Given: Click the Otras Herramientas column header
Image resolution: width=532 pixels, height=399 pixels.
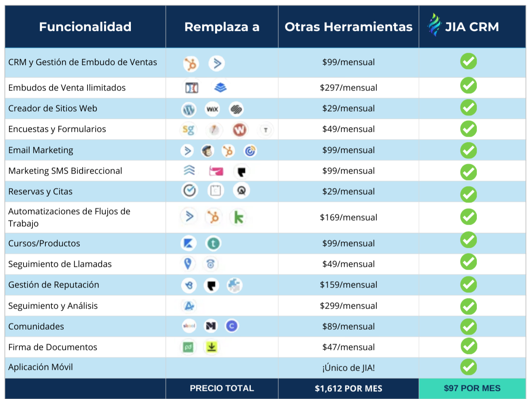Looking at the screenshot, I should click(348, 27).
